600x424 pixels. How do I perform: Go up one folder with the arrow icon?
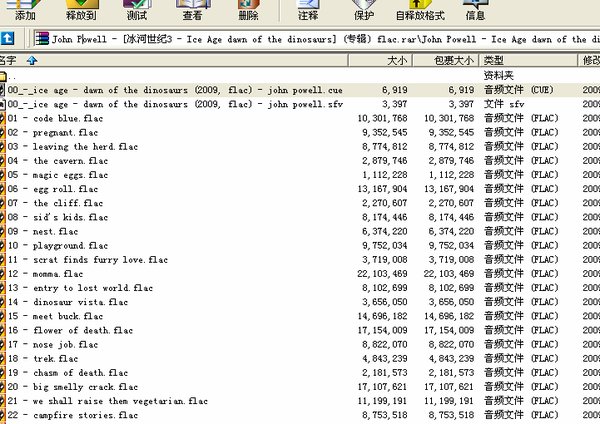point(7,38)
